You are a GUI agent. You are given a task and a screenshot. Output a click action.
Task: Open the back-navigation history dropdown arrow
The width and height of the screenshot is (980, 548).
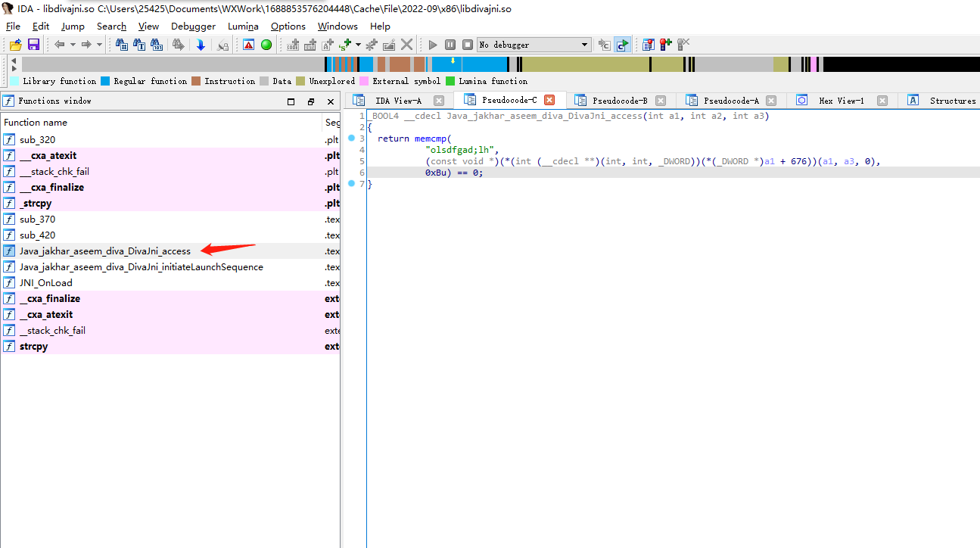click(x=73, y=45)
